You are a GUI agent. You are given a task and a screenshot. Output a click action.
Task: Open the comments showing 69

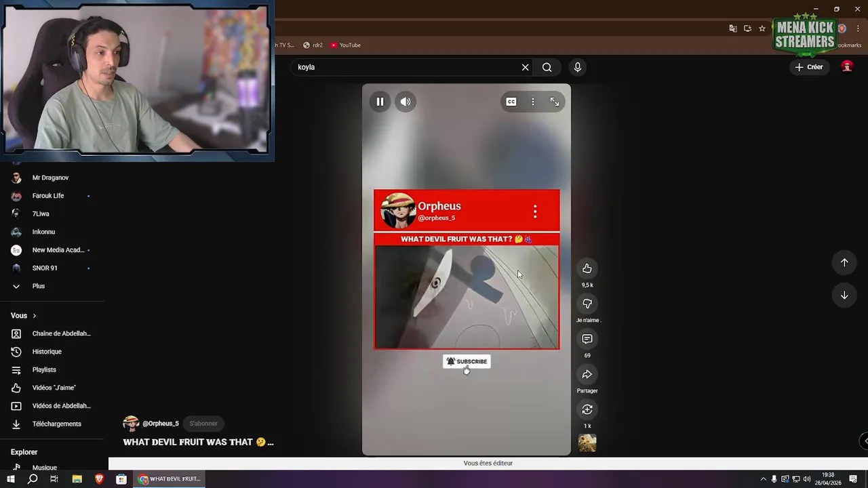[x=587, y=339]
